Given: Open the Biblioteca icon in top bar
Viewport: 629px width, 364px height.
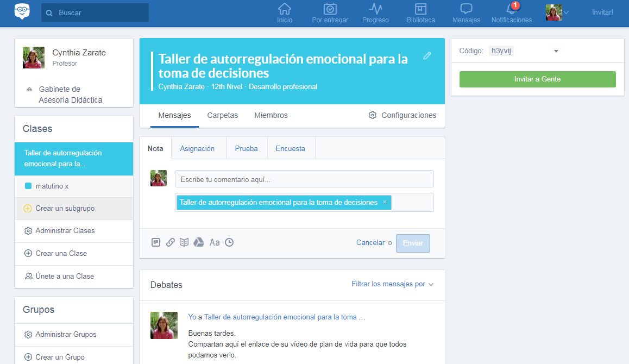Looking at the screenshot, I should (x=420, y=13).
